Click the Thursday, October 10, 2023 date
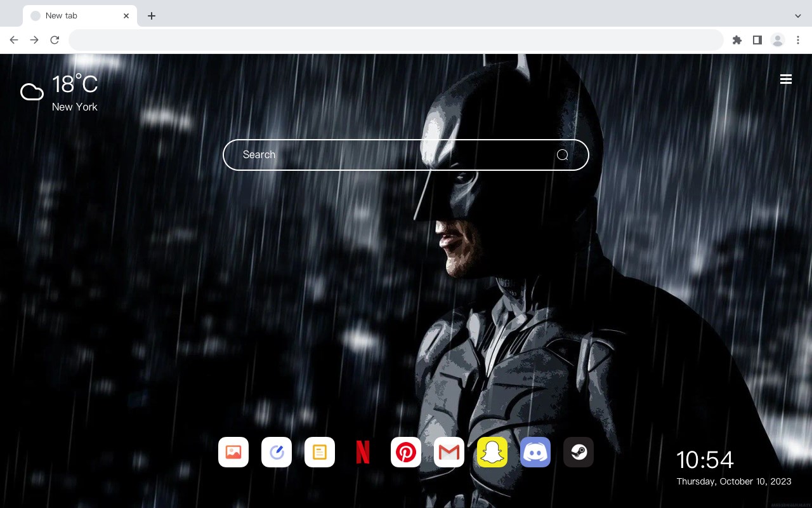812x508 pixels. pyautogui.click(x=734, y=481)
